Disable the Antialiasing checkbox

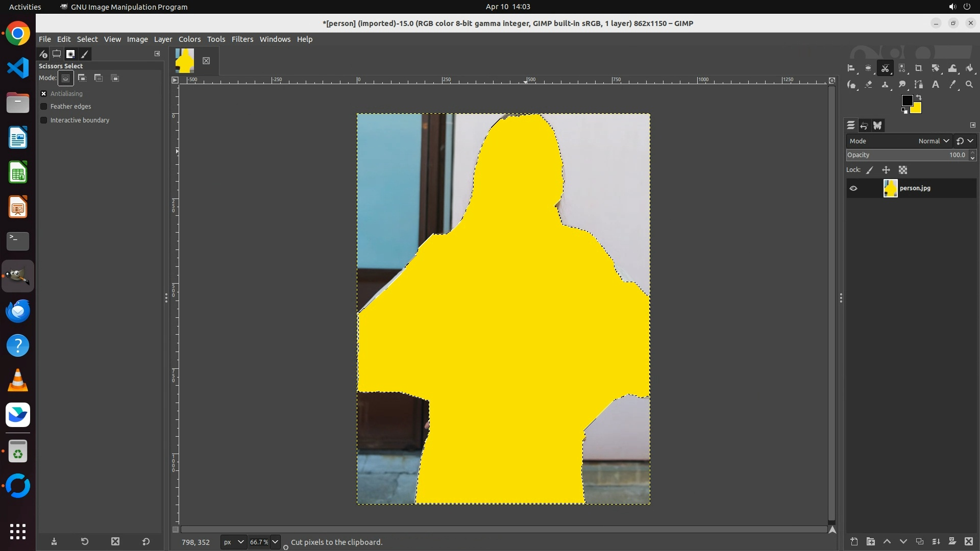tap(44, 94)
